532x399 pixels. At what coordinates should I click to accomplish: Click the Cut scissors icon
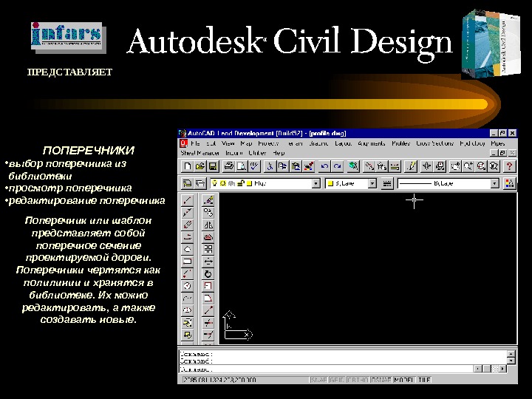point(270,166)
